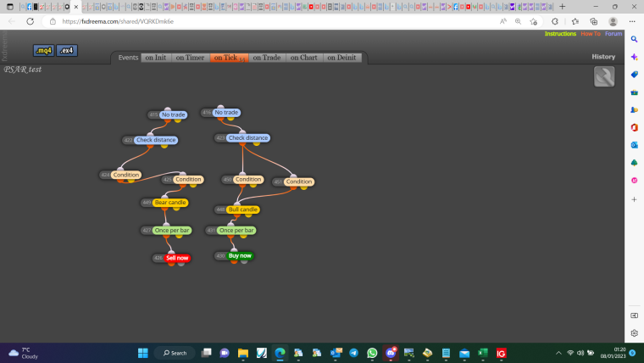Select No trade block 416
This screenshot has width=644, height=363.
226,112
